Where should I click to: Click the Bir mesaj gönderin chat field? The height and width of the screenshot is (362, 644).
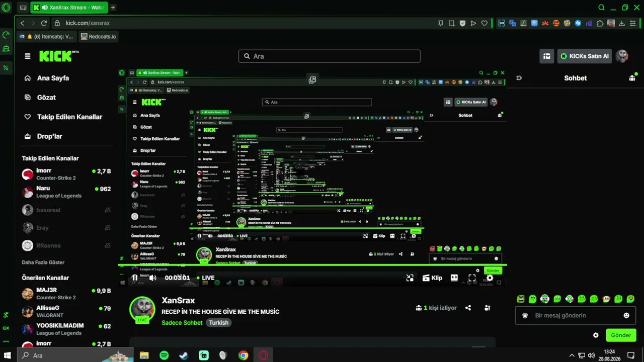tap(576, 316)
